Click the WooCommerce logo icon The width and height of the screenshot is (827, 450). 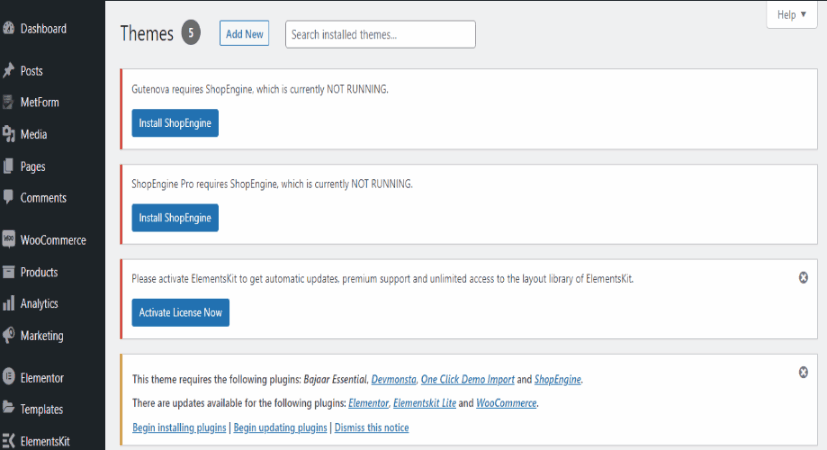coord(8,240)
